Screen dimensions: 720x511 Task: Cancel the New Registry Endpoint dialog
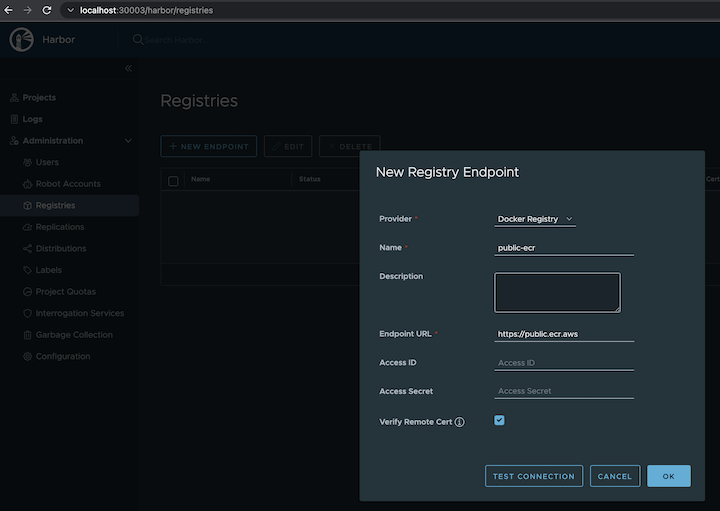point(615,476)
